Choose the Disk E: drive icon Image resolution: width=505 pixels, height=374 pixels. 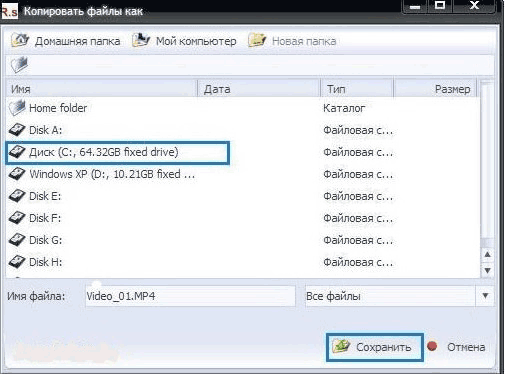[x=17, y=196]
